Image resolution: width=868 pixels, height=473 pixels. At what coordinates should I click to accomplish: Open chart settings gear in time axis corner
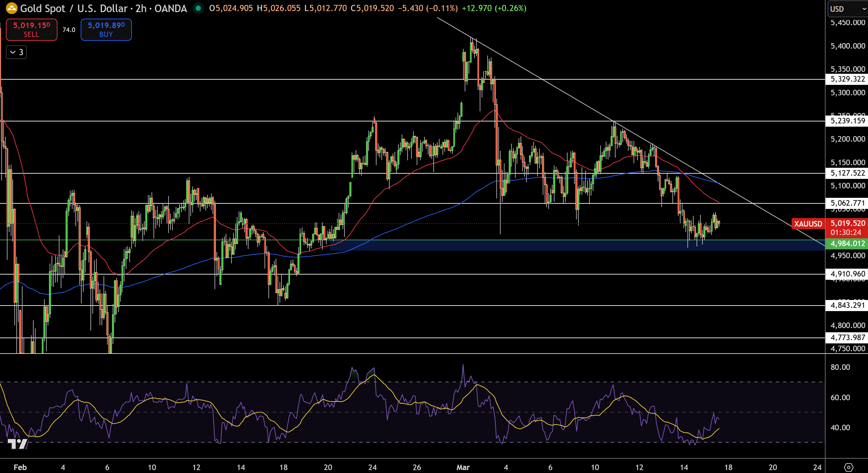[x=848, y=467]
